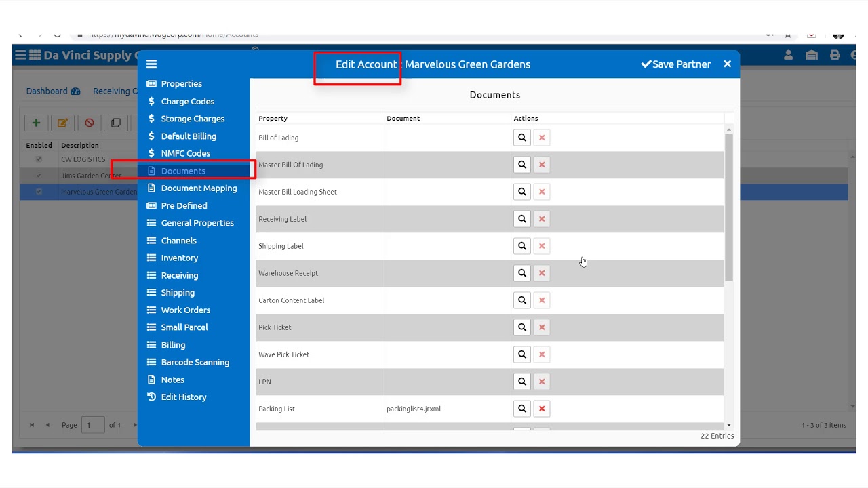Screen dimensions: 868x488
Task: Toggle the Enabled checkbox for Jims Garden Center
Action: click(39, 176)
